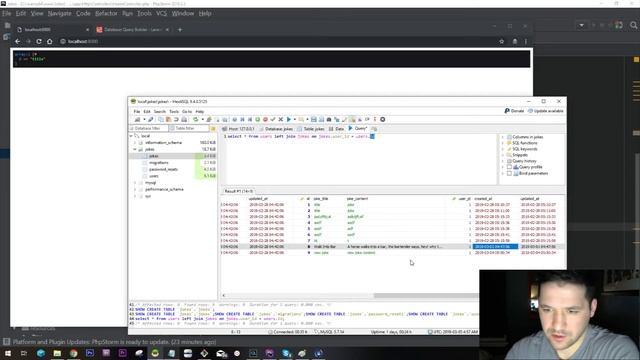
Task: Select the migrations table in tree
Action: 158,163
